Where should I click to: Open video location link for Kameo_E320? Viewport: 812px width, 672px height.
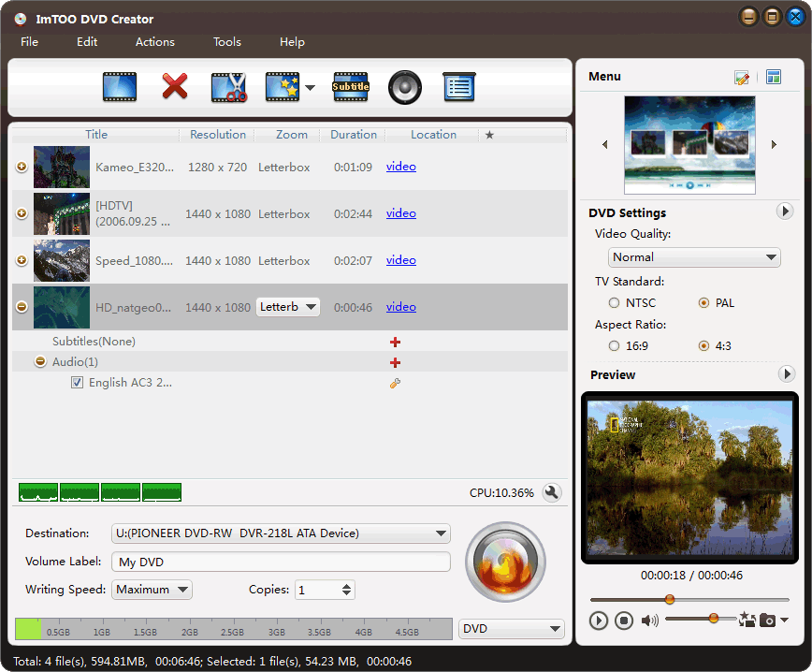(400, 167)
